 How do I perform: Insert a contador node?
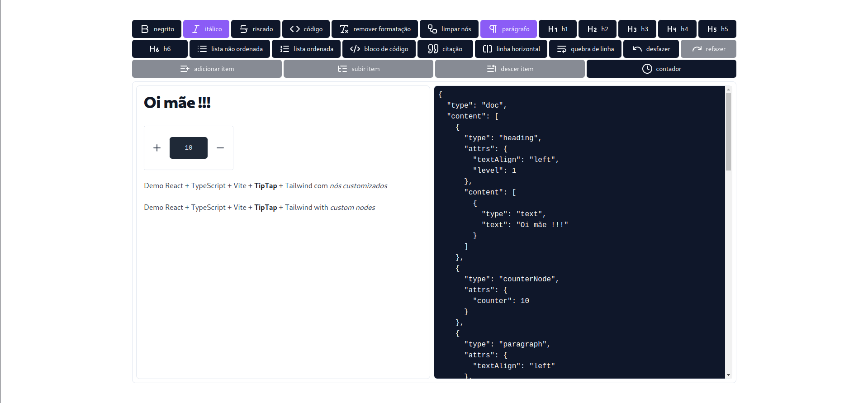point(661,69)
